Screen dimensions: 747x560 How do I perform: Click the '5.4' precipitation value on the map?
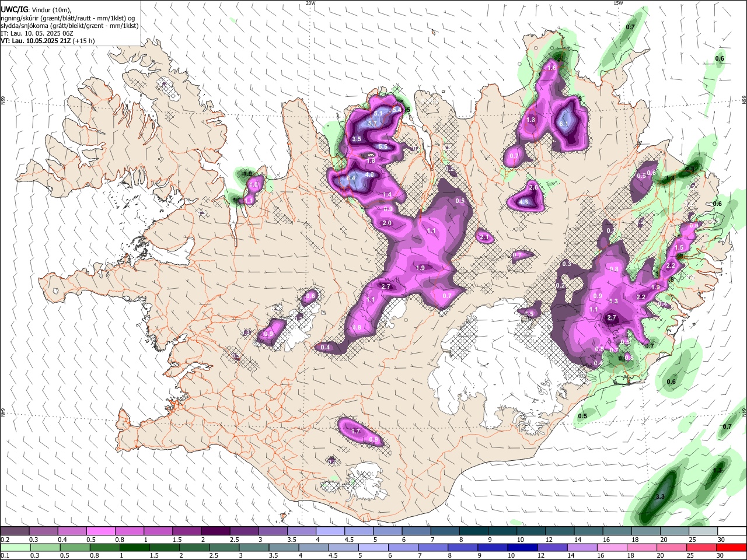click(396, 109)
